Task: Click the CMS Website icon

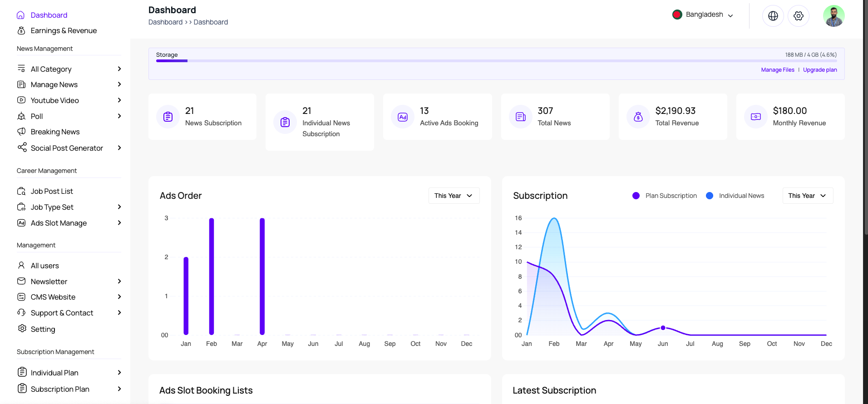Action: tap(21, 297)
